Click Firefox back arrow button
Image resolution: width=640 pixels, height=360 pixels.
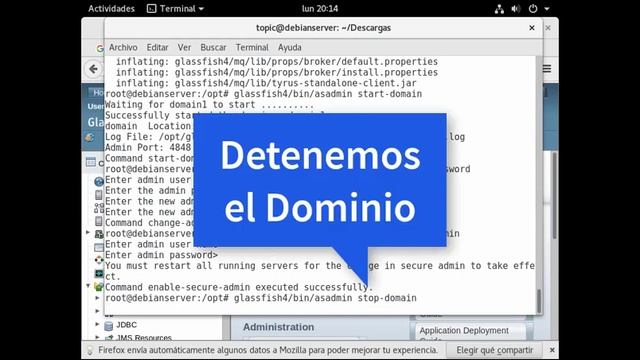(93, 69)
